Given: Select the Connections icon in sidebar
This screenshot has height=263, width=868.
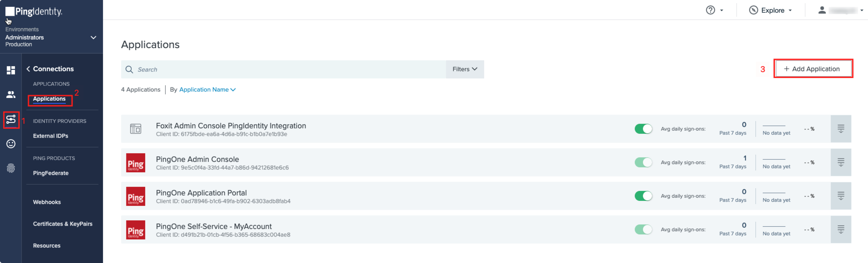Looking at the screenshot, I should pos(11,119).
